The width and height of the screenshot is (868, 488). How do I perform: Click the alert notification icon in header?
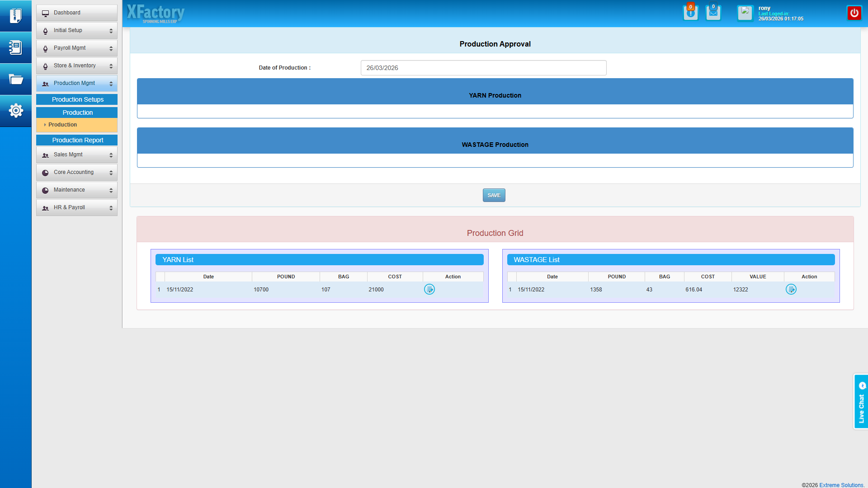coord(690,13)
